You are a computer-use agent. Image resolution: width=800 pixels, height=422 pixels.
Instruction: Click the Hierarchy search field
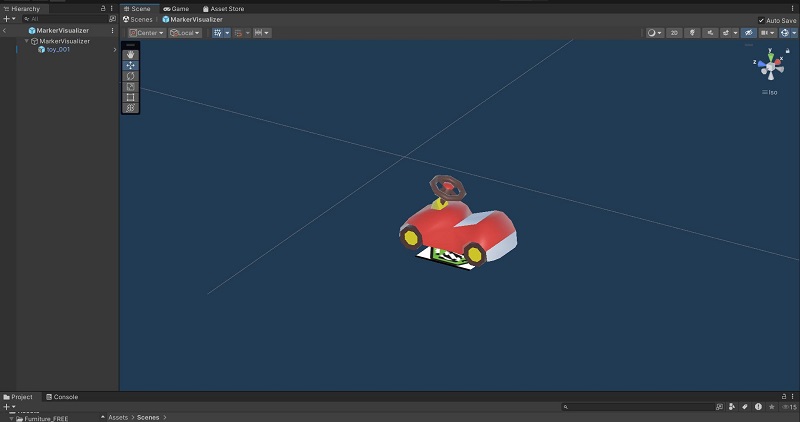[60, 19]
